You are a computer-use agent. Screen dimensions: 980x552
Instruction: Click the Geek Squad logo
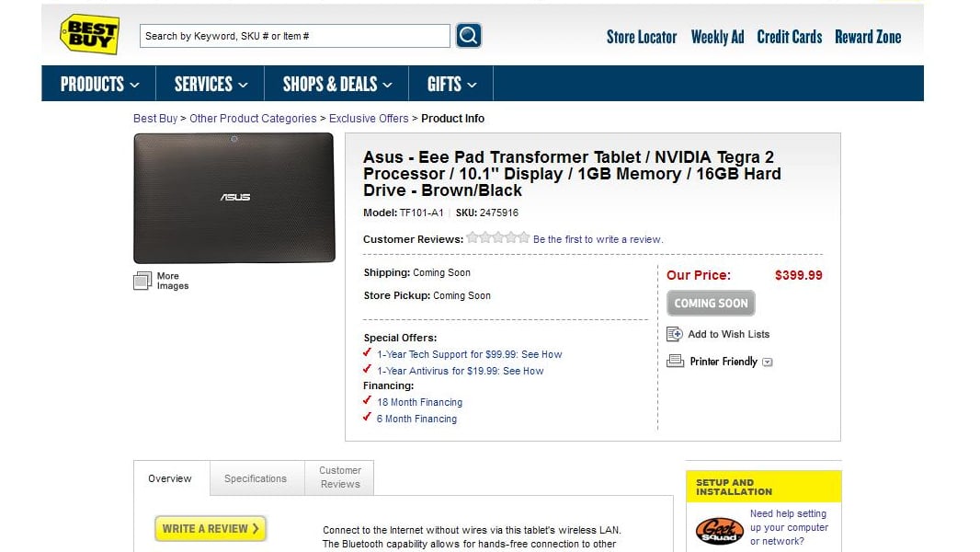tap(720, 531)
